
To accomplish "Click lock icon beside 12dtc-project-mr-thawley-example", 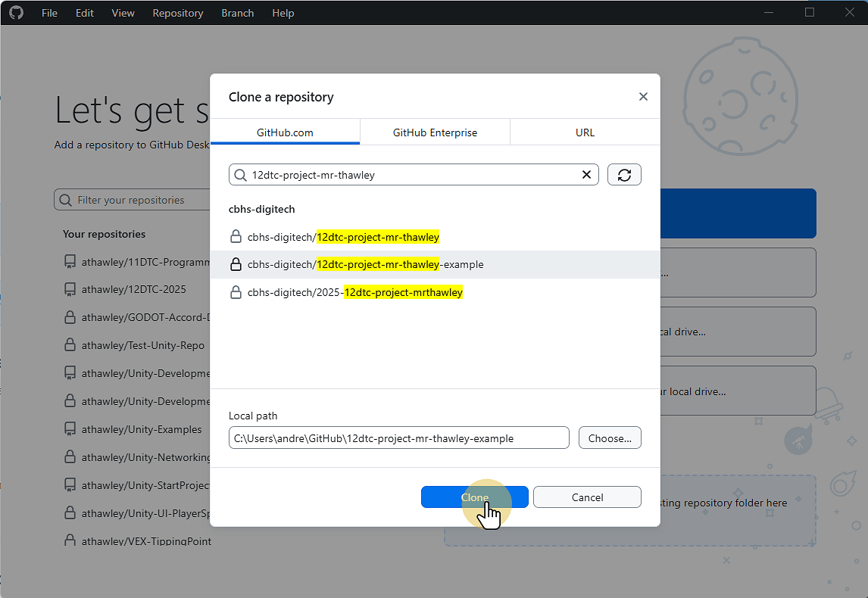I will click(236, 265).
